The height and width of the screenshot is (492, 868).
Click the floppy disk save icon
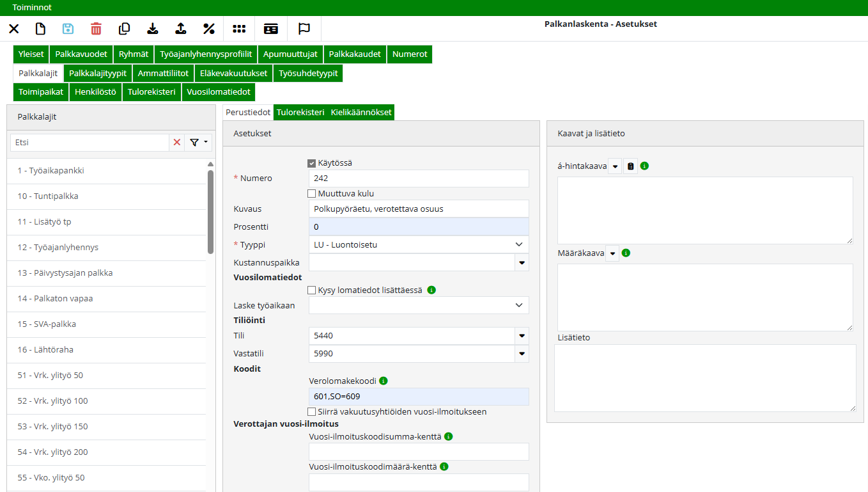(x=68, y=29)
